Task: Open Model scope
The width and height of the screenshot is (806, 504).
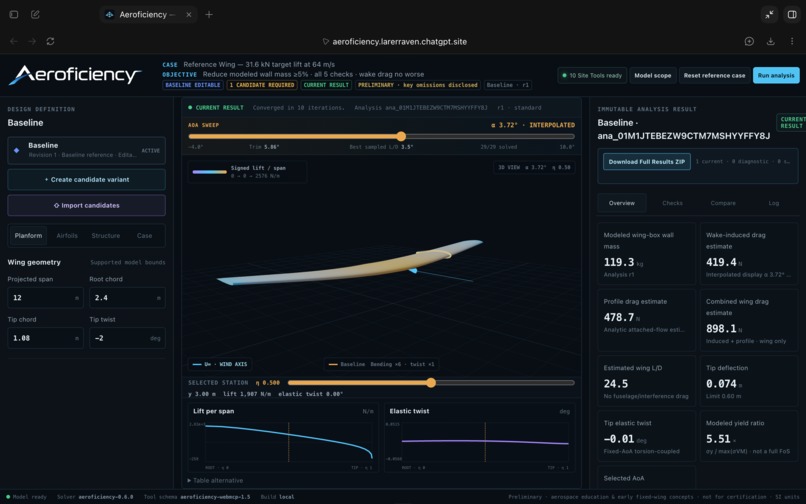Action: 652,75
